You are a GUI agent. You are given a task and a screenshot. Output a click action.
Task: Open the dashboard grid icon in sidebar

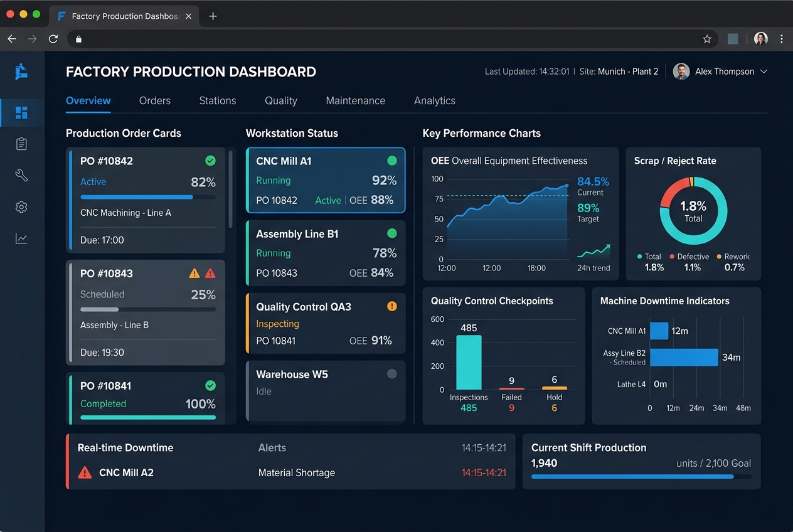pos(21,113)
